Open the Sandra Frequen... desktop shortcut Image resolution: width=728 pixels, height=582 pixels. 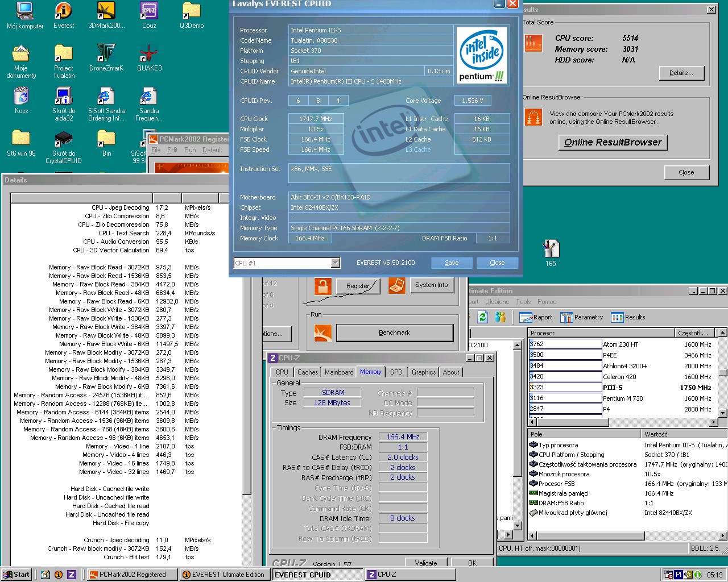[x=149, y=104]
